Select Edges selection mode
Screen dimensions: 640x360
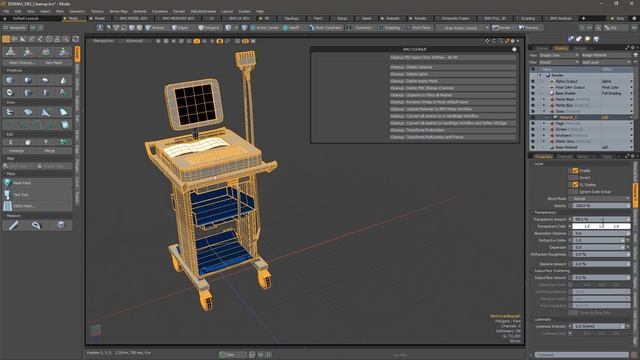[x=180, y=28]
